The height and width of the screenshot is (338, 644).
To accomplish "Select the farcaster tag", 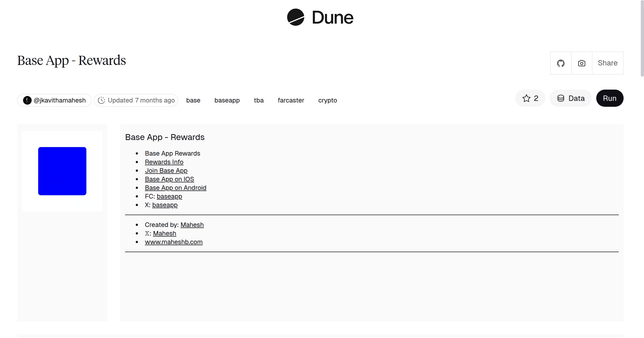I will (x=291, y=100).
